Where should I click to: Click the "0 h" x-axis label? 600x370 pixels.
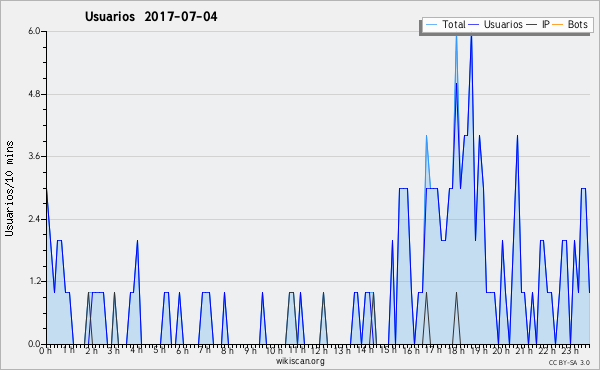pyautogui.click(x=45, y=350)
